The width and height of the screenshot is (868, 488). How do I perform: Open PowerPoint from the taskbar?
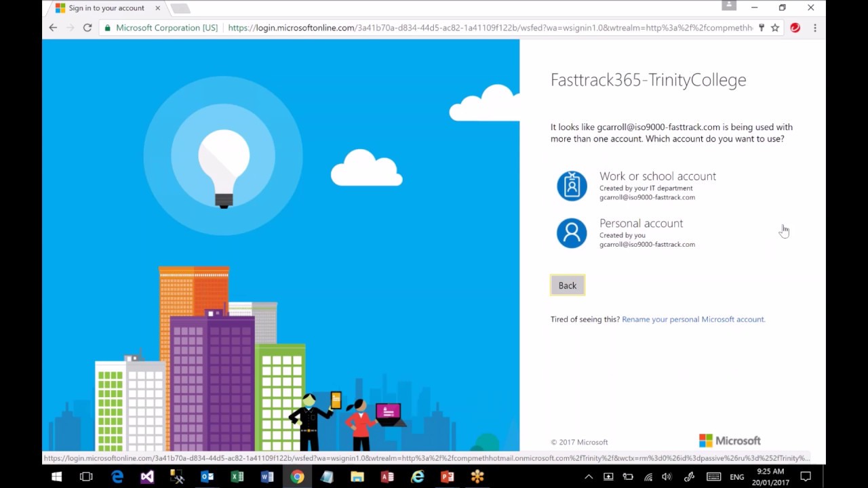tap(447, 477)
